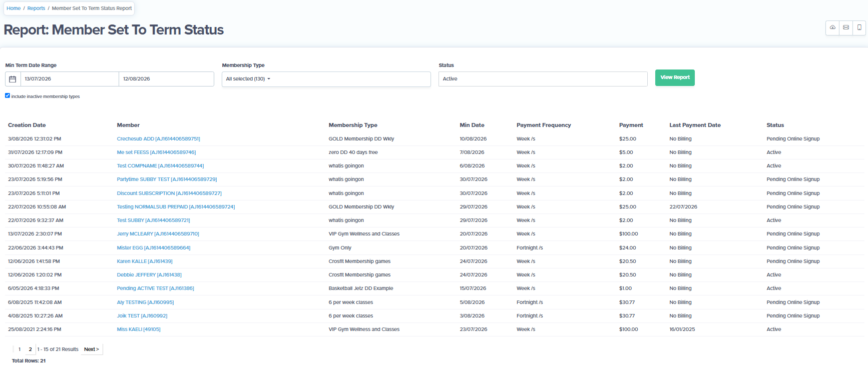
Task: Open the Status filter field showing Active
Action: (x=543, y=79)
